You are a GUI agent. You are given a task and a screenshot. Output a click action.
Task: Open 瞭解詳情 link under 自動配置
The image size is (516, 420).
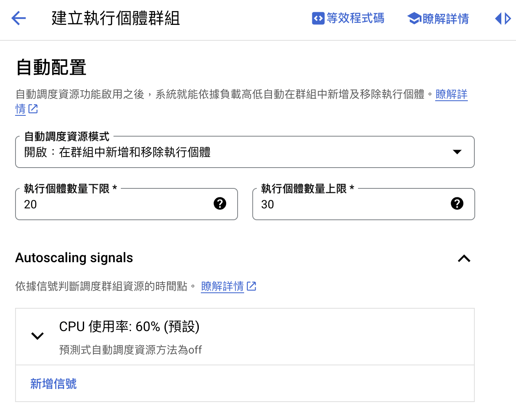[x=451, y=95]
